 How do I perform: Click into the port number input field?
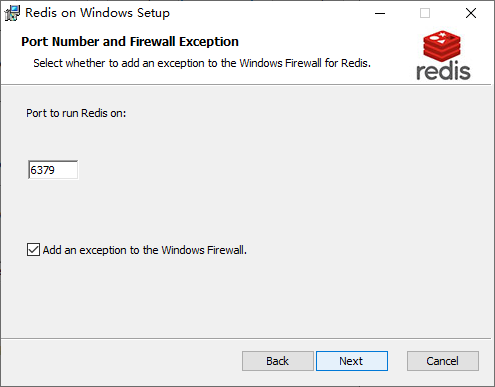pyautogui.click(x=53, y=170)
